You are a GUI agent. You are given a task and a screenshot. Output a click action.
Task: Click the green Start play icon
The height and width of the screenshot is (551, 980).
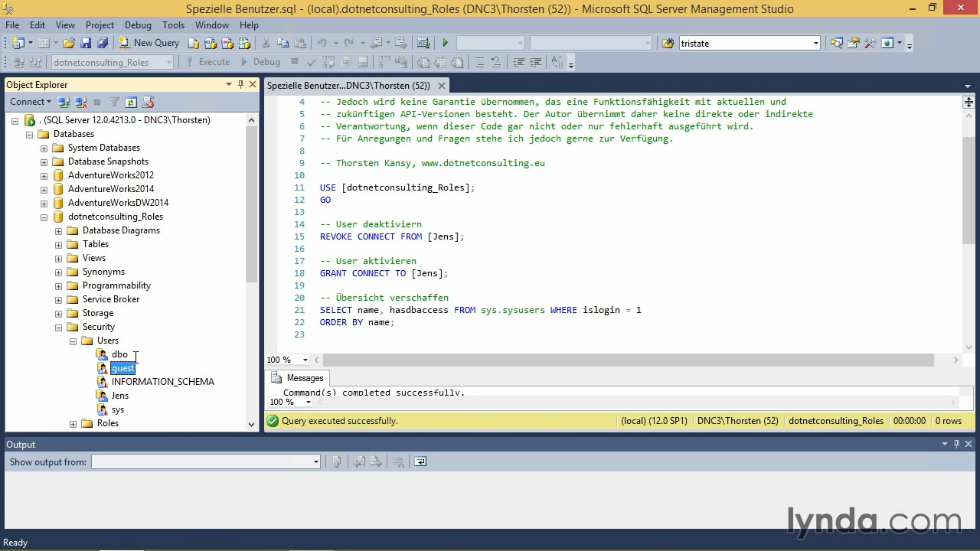pyautogui.click(x=445, y=43)
